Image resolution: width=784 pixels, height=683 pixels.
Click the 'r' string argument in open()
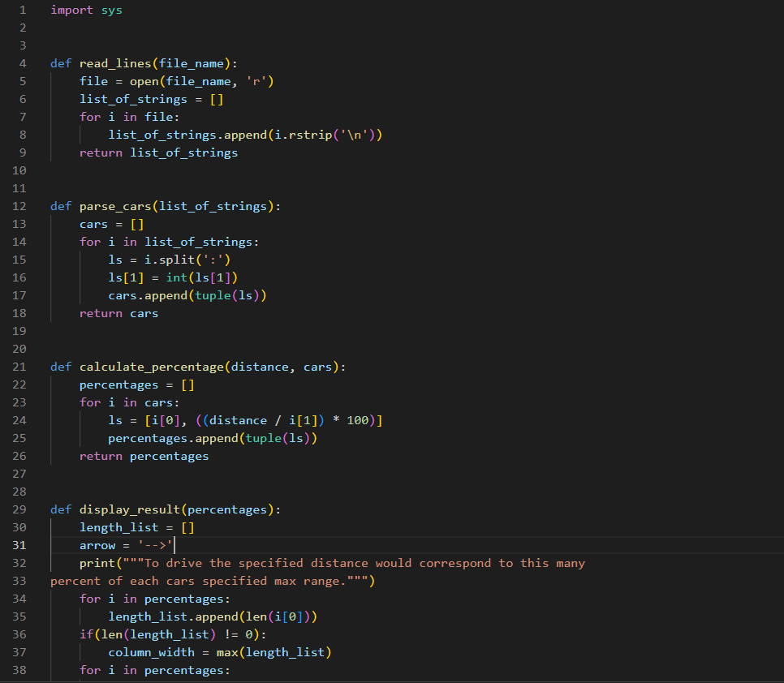pos(254,81)
